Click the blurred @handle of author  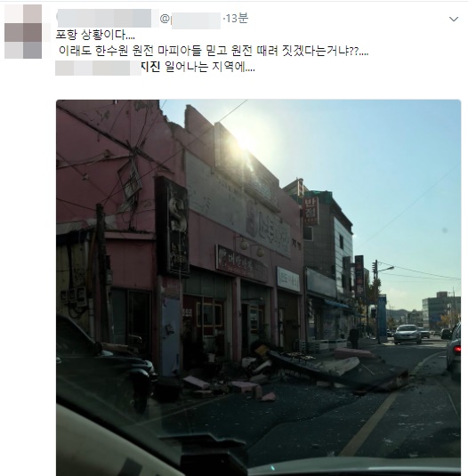190,20
